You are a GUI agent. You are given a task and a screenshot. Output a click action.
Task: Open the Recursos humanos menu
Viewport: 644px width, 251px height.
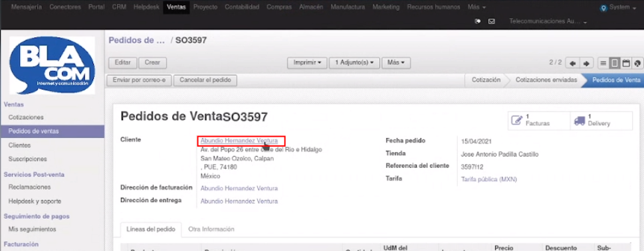(x=433, y=7)
